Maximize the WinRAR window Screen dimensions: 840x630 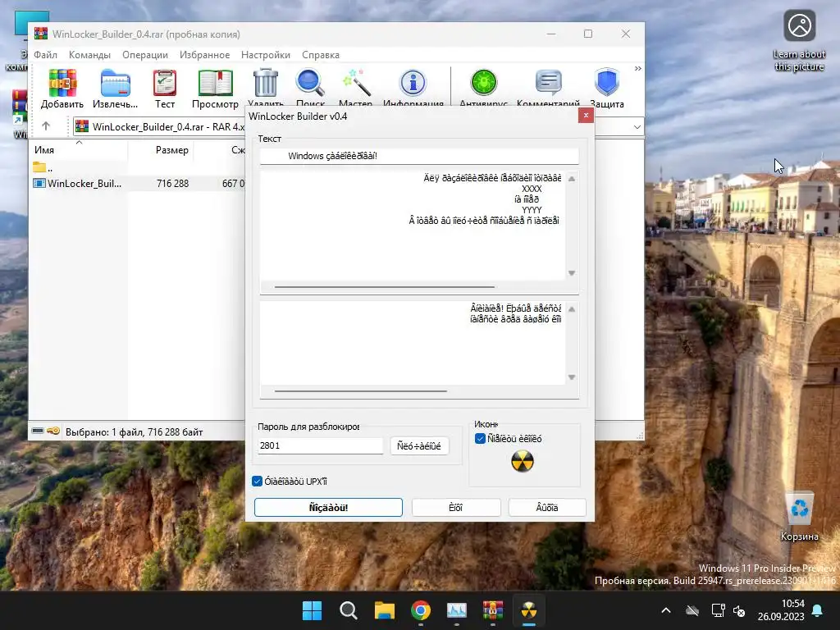click(x=588, y=34)
